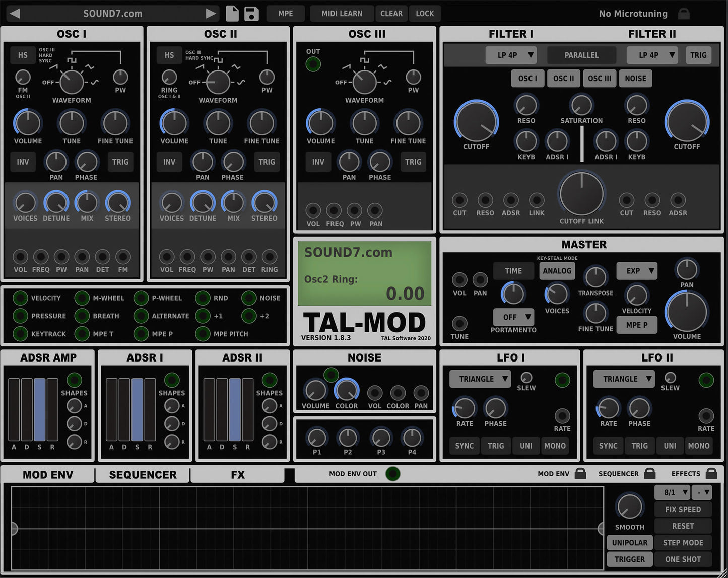The height and width of the screenshot is (578, 728).
Task: Click the filter LINK input jack
Action: point(537,200)
